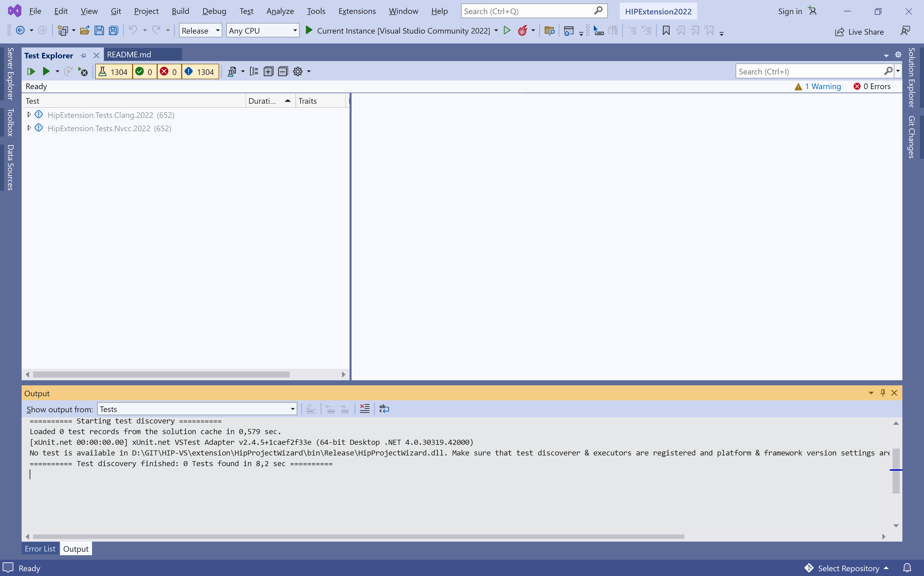Screen dimensions: 924x576
Task: Open the Show output from dropdown
Action: [197, 409]
